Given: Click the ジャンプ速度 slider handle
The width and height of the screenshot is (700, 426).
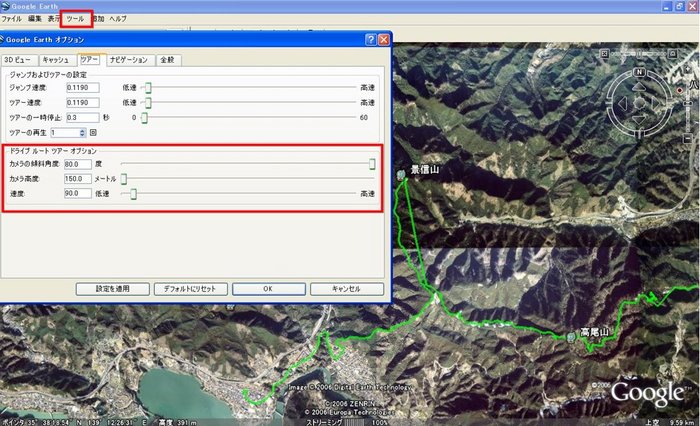Looking at the screenshot, I should tap(148, 88).
